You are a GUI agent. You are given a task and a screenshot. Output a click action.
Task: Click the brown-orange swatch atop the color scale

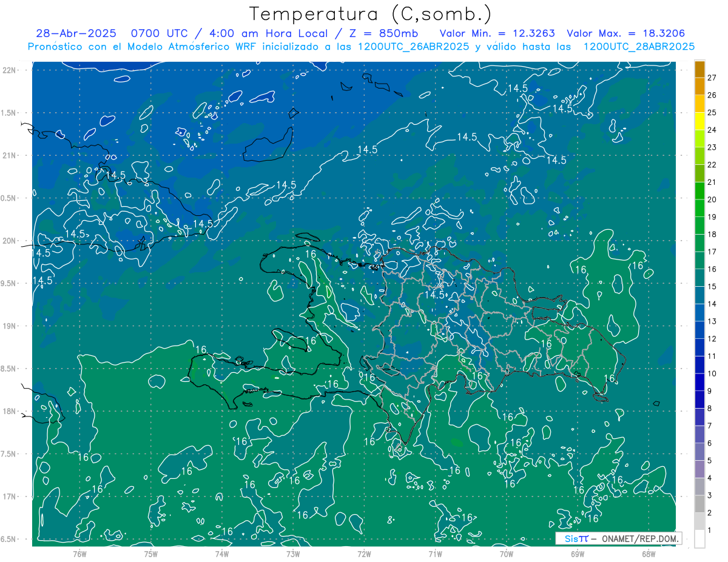click(699, 69)
